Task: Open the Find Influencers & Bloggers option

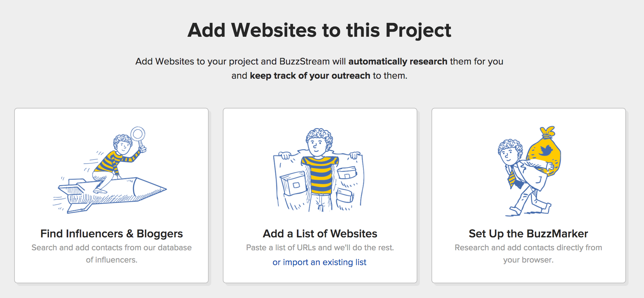Action: [111, 233]
